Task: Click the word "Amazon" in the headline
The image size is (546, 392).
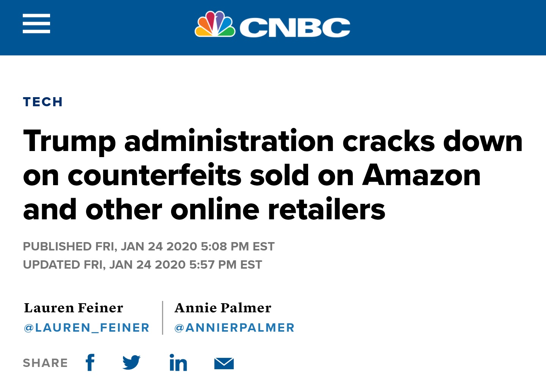Action: click(x=421, y=175)
